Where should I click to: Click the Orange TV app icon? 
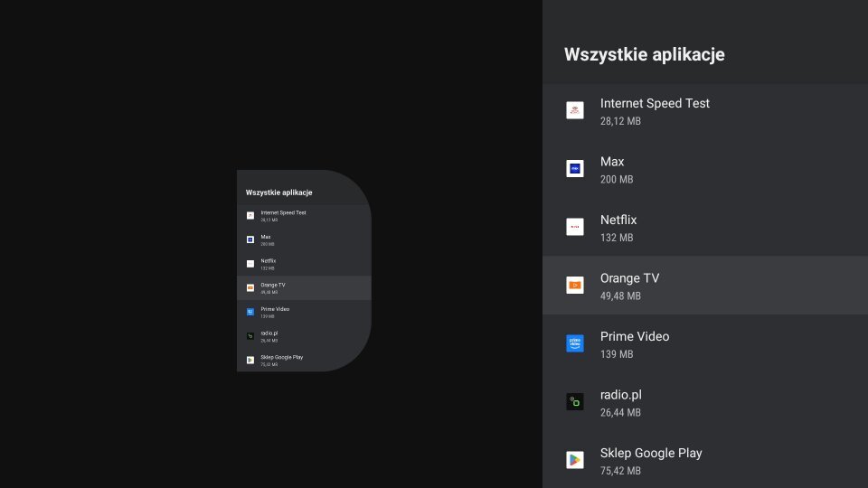[575, 285]
